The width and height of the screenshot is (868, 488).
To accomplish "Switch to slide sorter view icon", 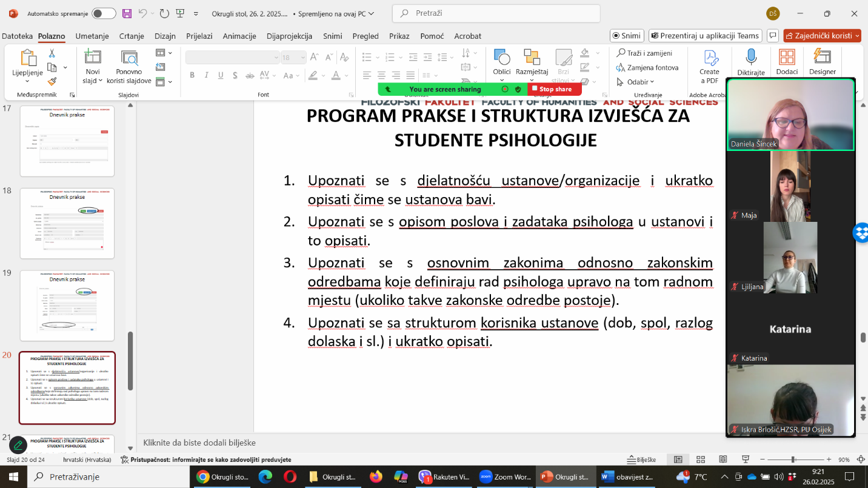I will (701, 460).
